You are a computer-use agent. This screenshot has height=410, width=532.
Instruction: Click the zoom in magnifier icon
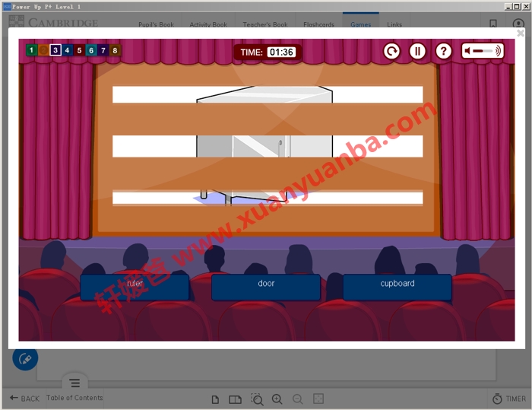277,399
